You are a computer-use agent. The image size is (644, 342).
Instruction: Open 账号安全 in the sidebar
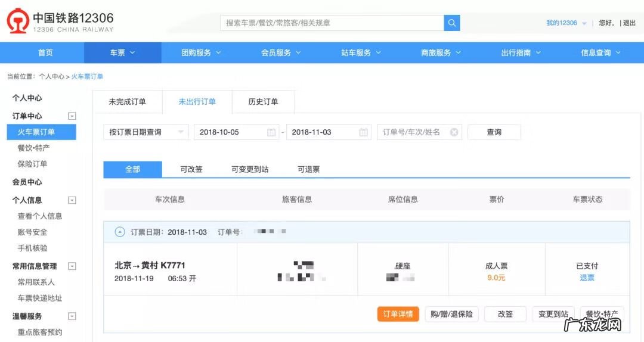click(x=32, y=232)
